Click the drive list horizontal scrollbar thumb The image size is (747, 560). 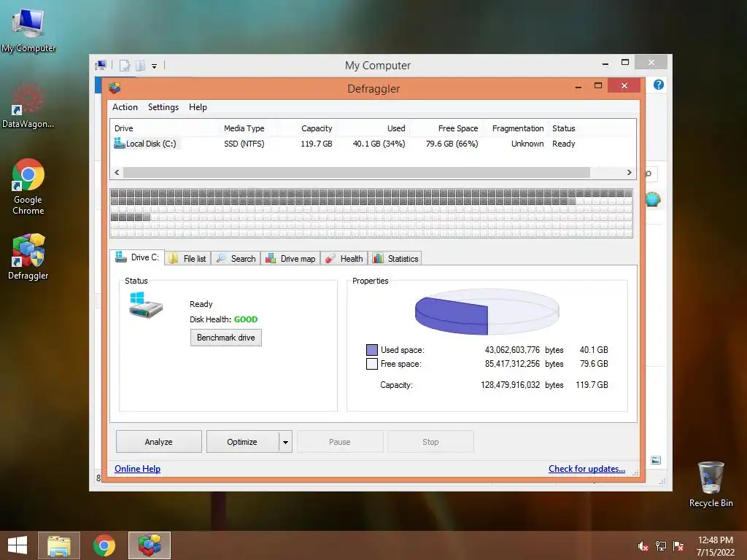[x=356, y=172]
